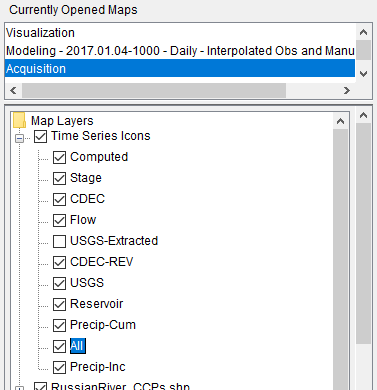
Task: Uncheck the Precip-Inc layer checkbox
Action: click(x=59, y=367)
